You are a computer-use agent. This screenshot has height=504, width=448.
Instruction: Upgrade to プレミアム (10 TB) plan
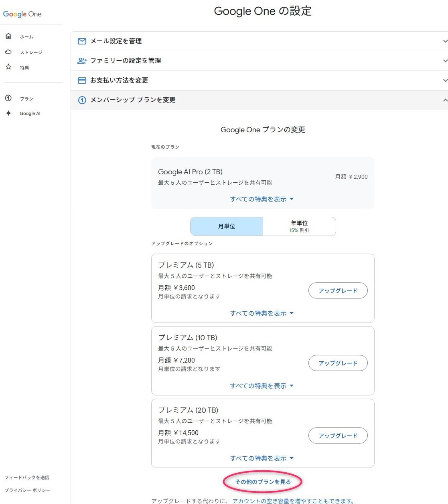(338, 363)
